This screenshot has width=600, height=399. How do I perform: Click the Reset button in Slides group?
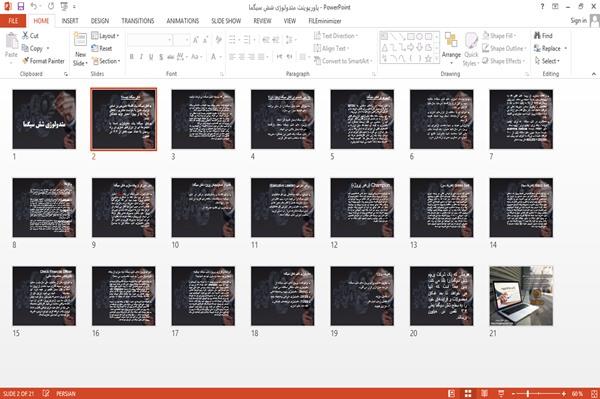tap(102, 49)
